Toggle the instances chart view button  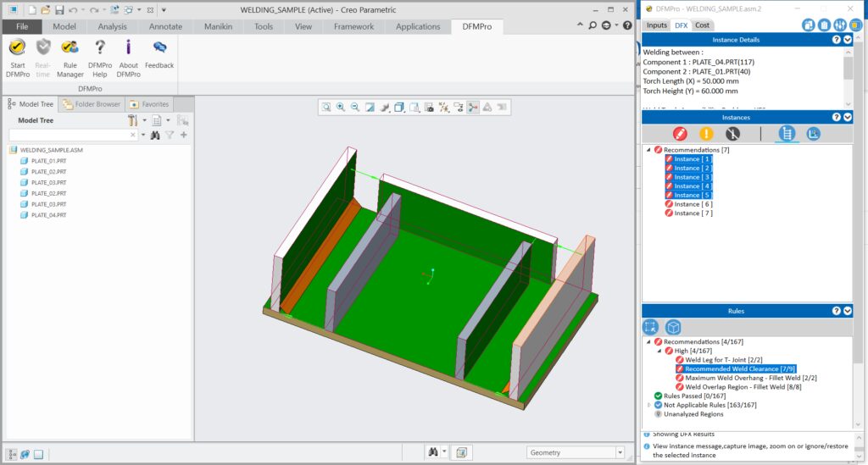tap(813, 133)
